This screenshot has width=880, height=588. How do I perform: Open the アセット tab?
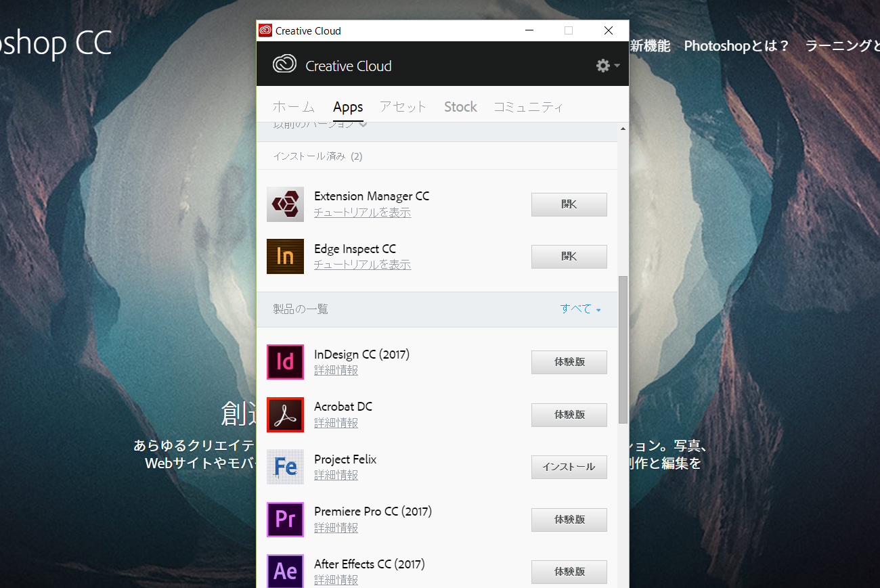[x=403, y=107]
